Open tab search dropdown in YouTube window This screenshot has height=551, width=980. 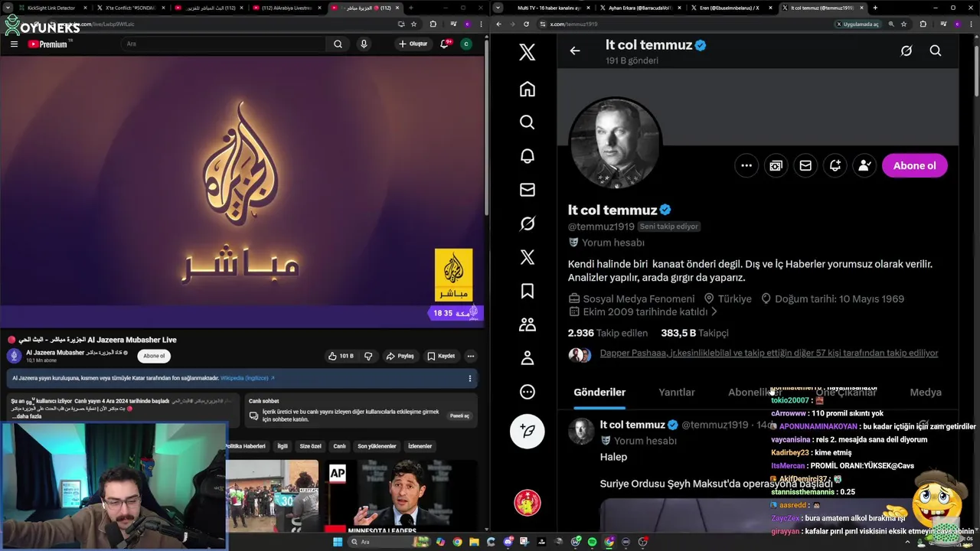tap(8, 8)
